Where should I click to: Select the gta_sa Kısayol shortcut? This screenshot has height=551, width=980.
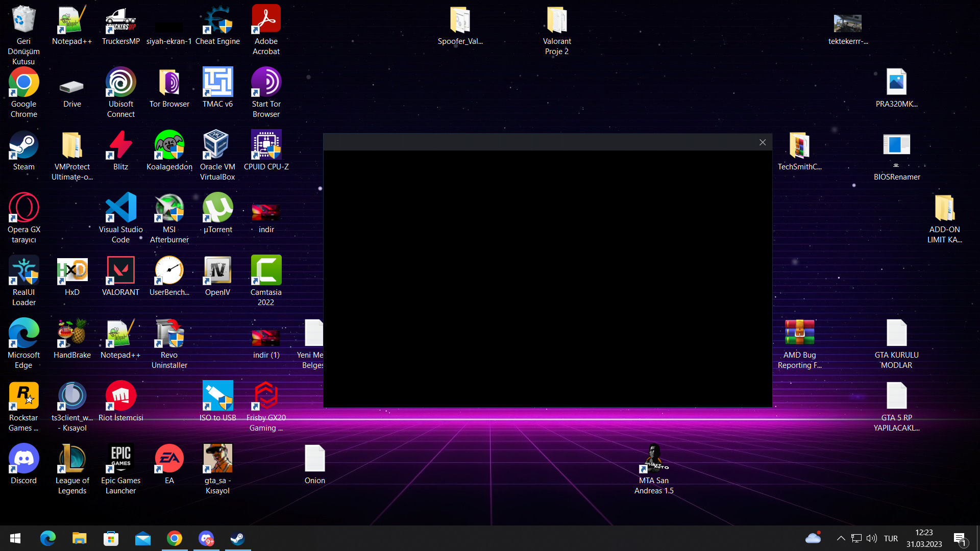217,469
